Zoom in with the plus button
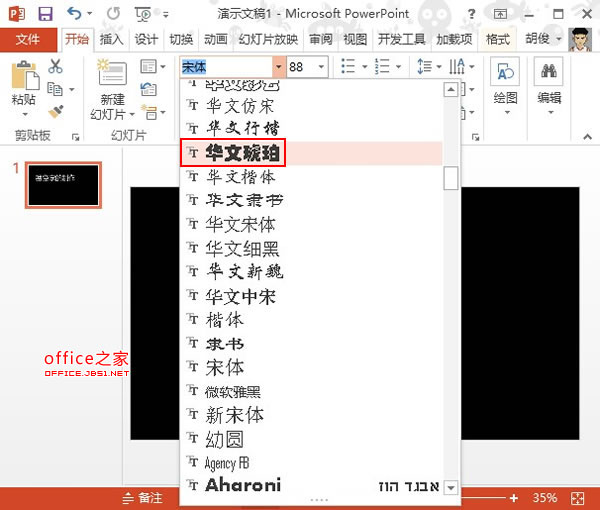The height and width of the screenshot is (510, 600). point(514,498)
